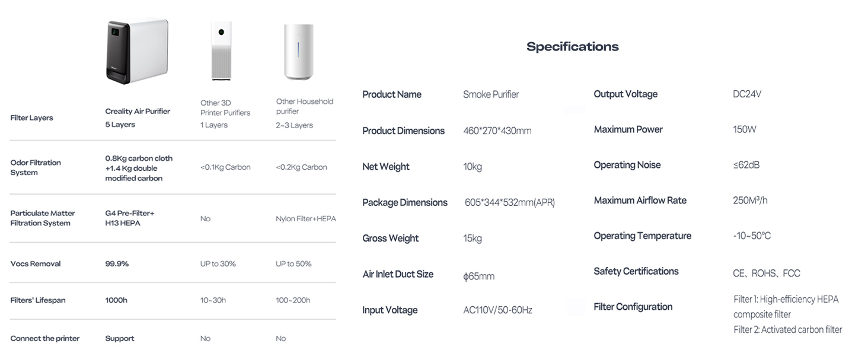Click Particulate Matter Filtration System label

pyautogui.click(x=43, y=218)
